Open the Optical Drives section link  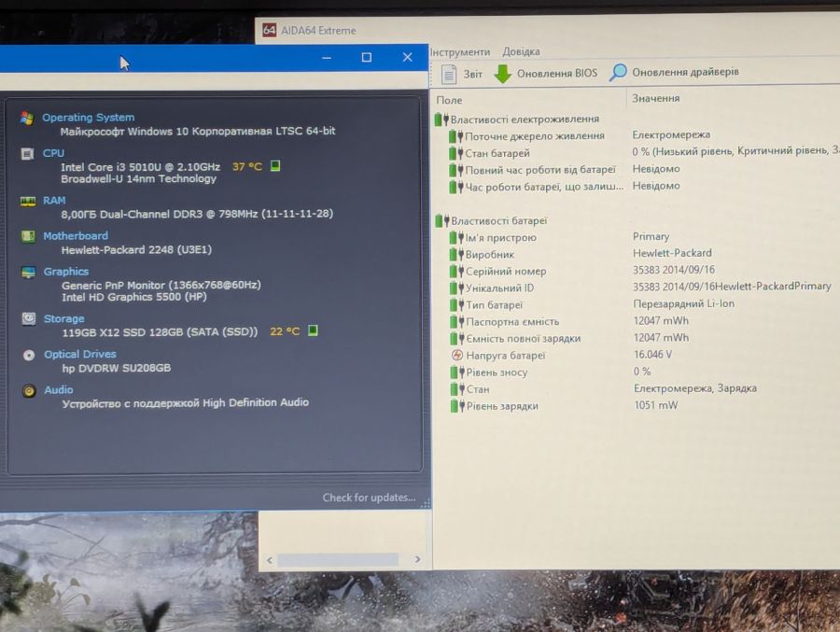[x=80, y=355]
